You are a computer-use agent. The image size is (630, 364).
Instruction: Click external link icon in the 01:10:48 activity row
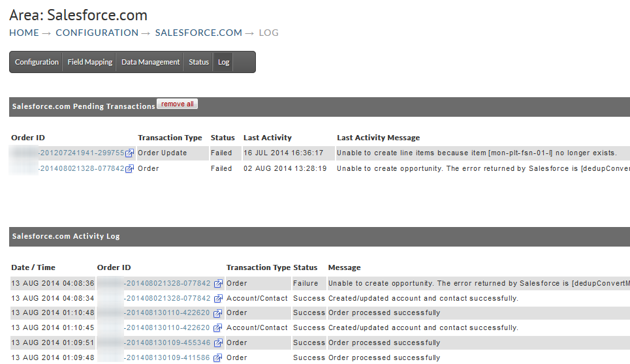(217, 313)
